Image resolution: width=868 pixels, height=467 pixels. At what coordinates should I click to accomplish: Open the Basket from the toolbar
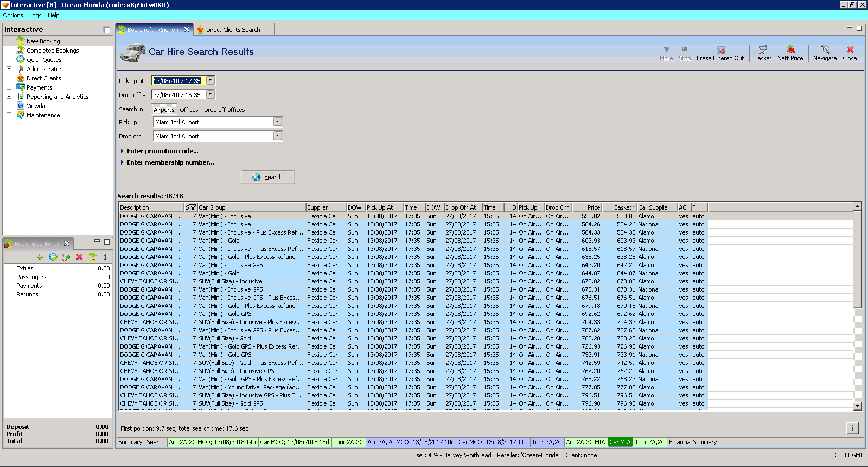coord(762,49)
